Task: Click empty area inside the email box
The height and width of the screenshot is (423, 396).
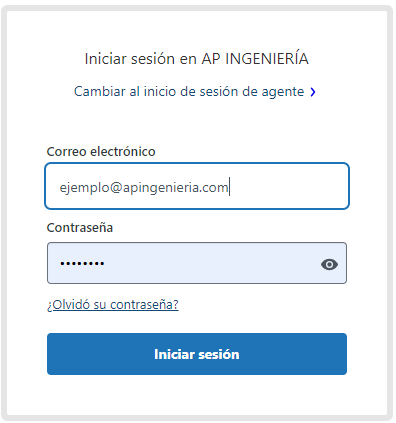Action: pyautogui.click(x=288, y=186)
